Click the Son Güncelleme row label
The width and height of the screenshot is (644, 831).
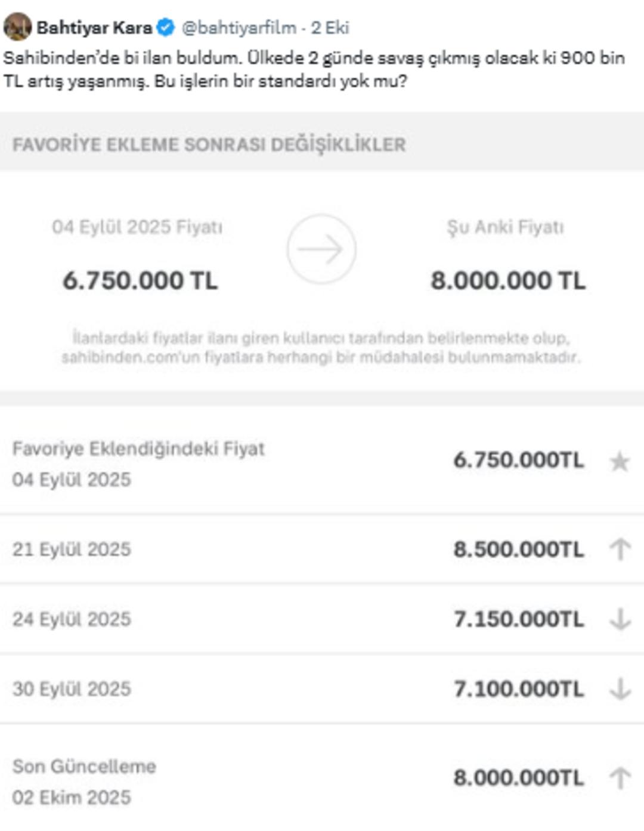[x=84, y=766]
